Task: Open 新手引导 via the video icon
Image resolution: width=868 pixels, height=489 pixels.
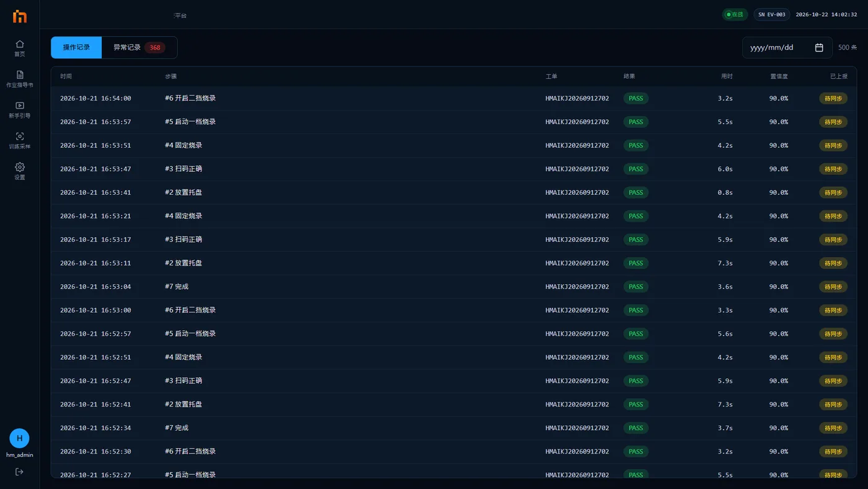Action: click(20, 105)
